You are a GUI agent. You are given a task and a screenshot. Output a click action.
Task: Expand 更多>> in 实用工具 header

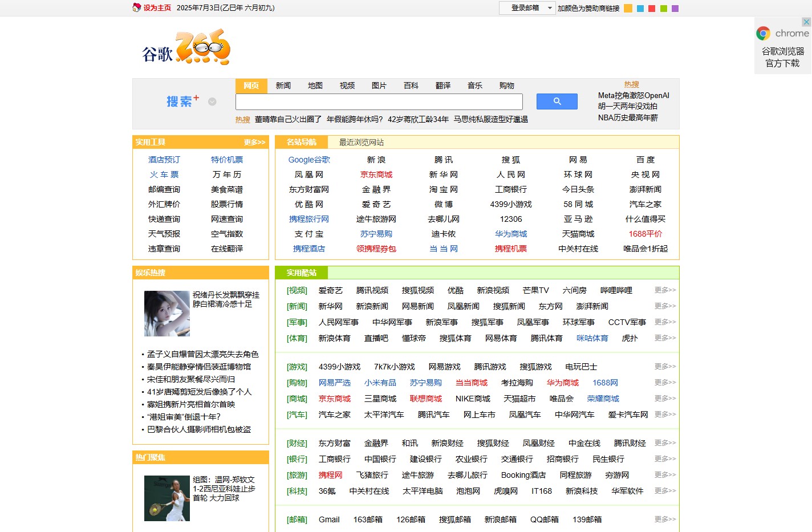[x=254, y=142]
